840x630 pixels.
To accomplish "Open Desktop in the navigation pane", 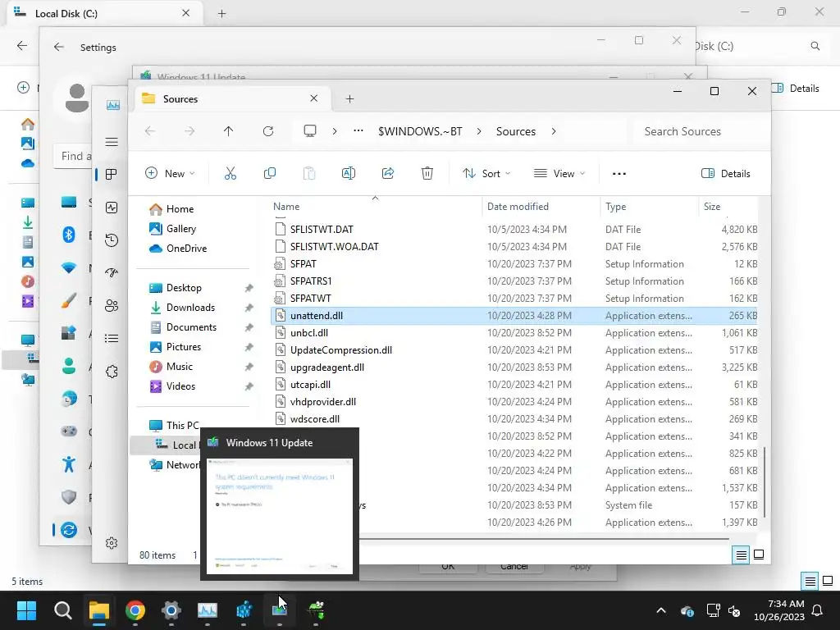I will pyautogui.click(x=184, y=288).
